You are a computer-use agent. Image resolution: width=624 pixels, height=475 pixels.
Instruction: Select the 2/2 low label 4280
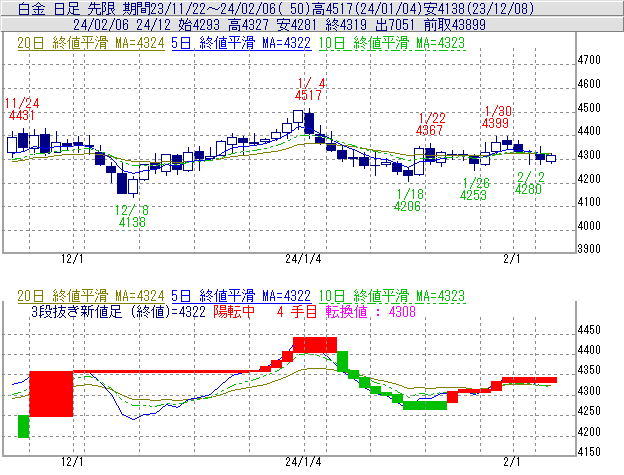click(528, 189)
